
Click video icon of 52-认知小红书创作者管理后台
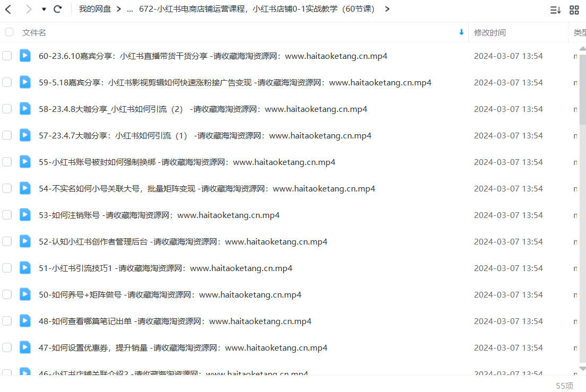click(25, 241)
